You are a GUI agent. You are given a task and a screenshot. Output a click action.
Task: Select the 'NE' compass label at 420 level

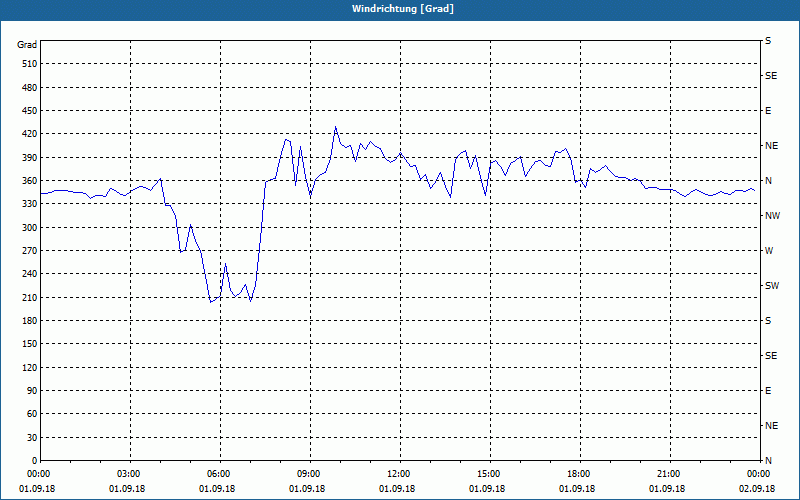pyautogui.click(x=772, y=146)
